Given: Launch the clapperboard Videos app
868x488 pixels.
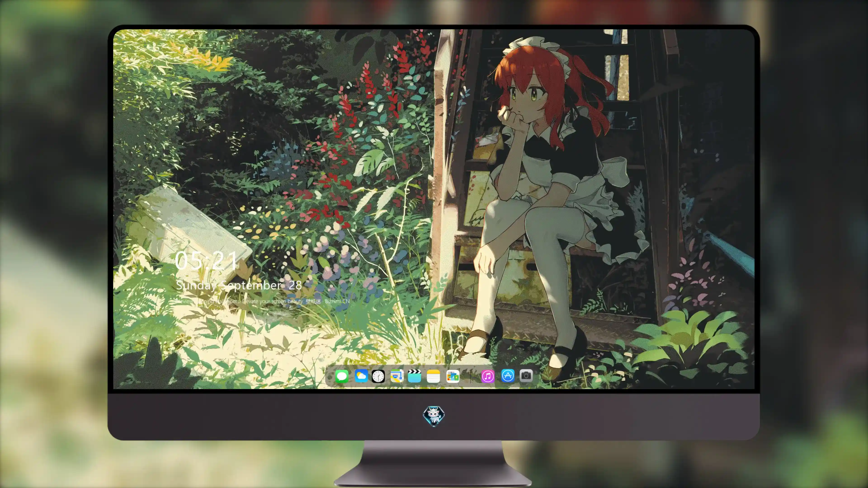Looking at the screenshot, I should (x=415, y=376).
